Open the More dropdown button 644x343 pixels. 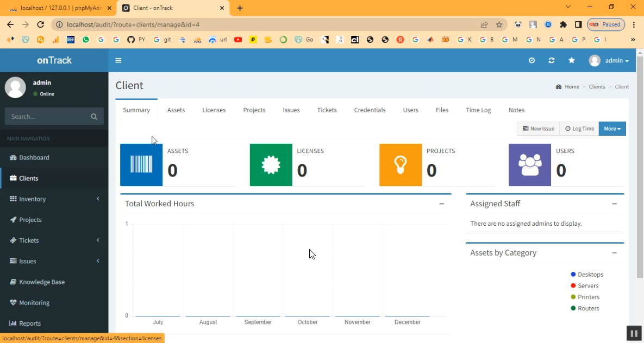coord(612,129)
